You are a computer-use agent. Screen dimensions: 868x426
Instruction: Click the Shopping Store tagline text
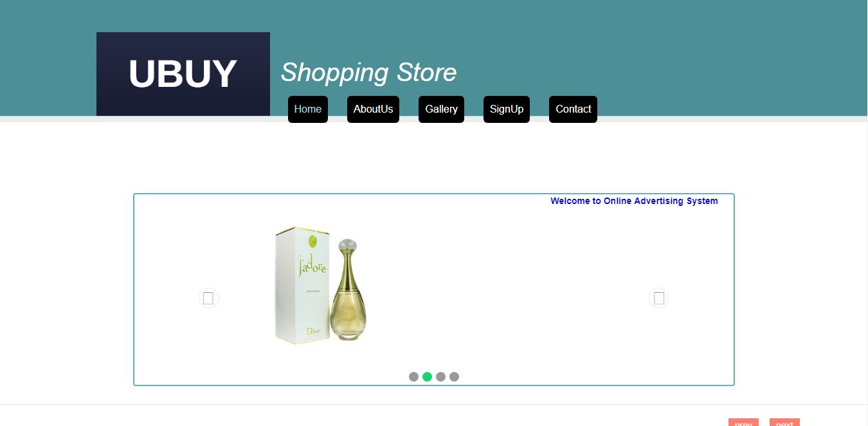coord(368,73)
